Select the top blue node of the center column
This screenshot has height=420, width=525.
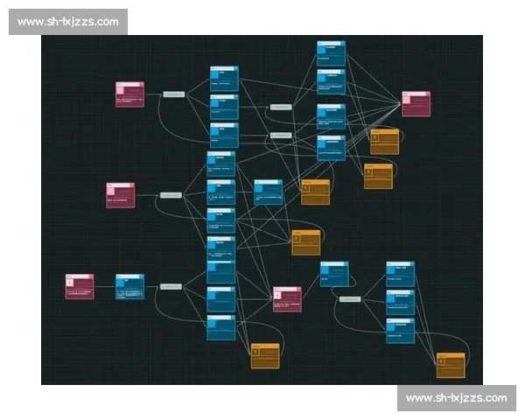click(224, 79)
